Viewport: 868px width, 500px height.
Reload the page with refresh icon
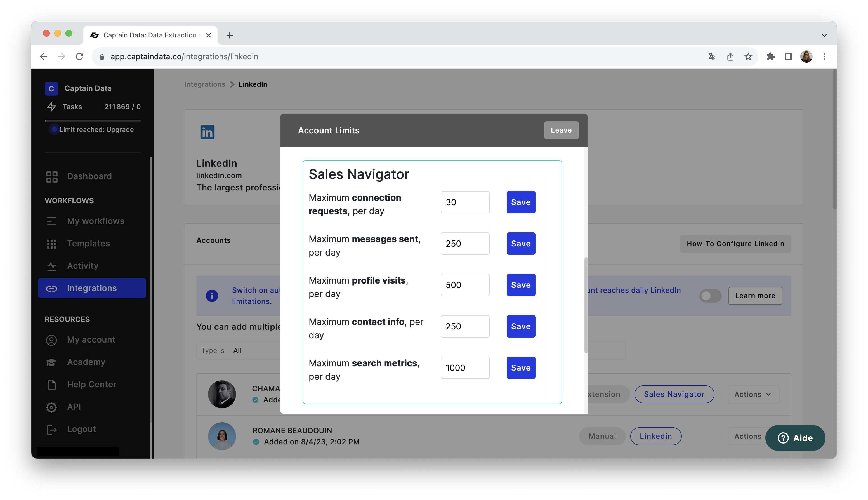tap(79, 56)
